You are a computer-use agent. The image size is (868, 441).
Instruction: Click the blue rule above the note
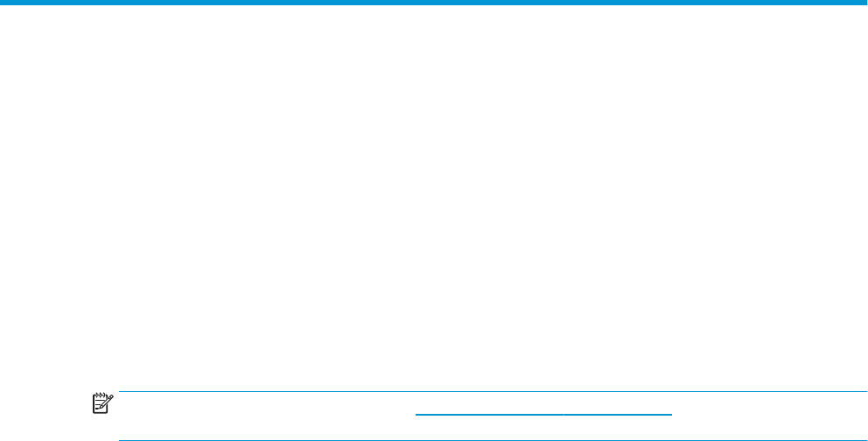pyautogui.click(x=493, y=391)
